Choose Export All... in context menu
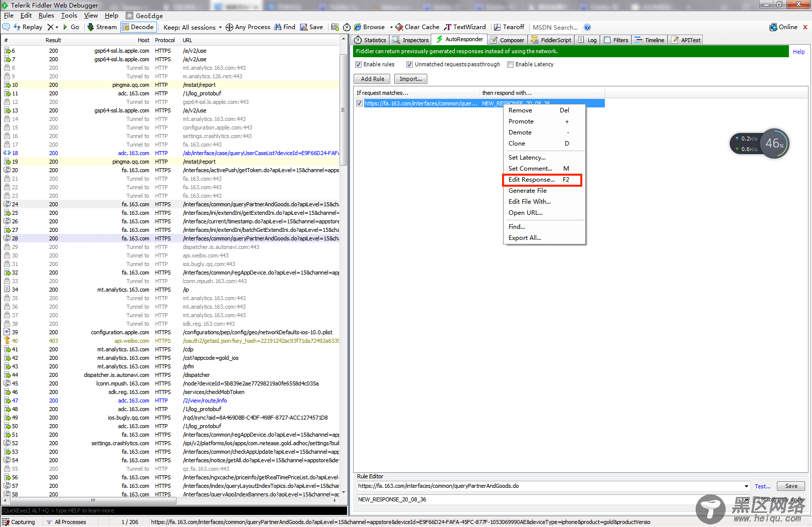The image size is (812, 527). [x=544, y=238]
